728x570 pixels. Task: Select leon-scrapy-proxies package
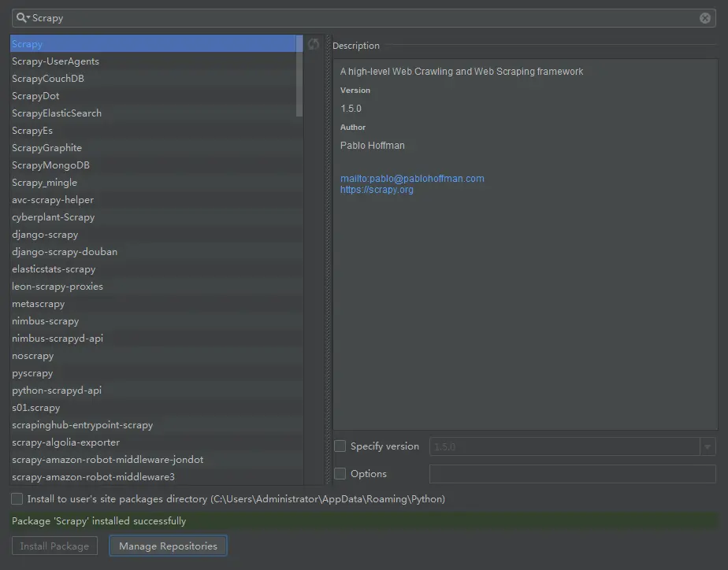[157, 286]
